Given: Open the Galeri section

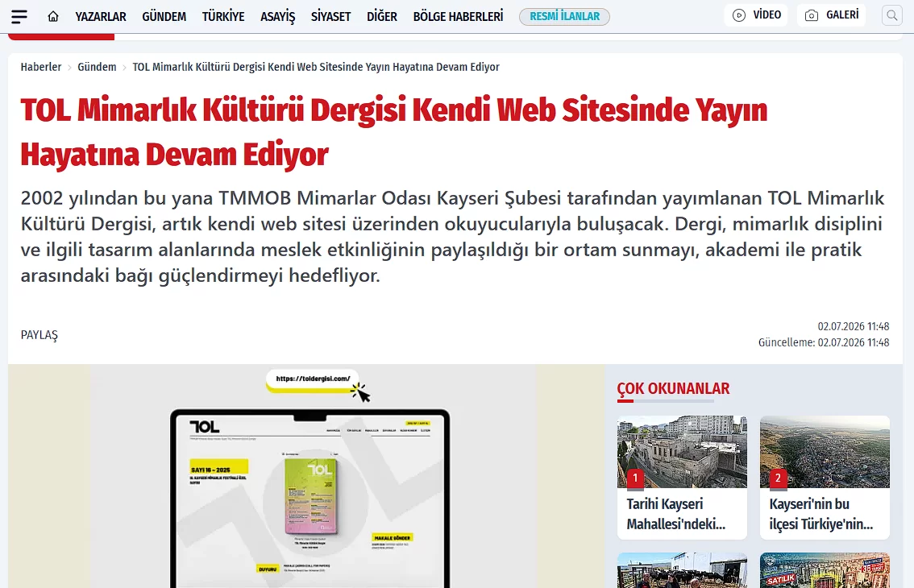Looking at the screenshot, I should 831,15.
